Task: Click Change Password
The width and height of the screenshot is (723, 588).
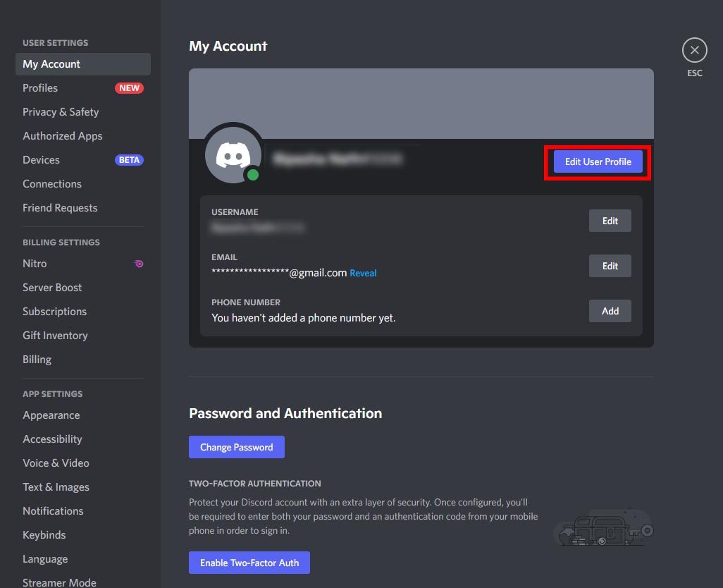Action: point(236,446)
